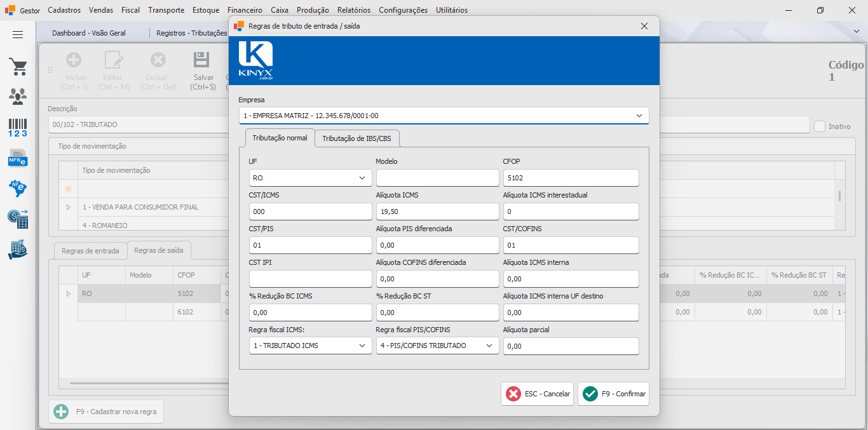This screenshot has width=868, height=430.
Task: Click the Salvar floppy disk icon
Action: tap(201, 60)
